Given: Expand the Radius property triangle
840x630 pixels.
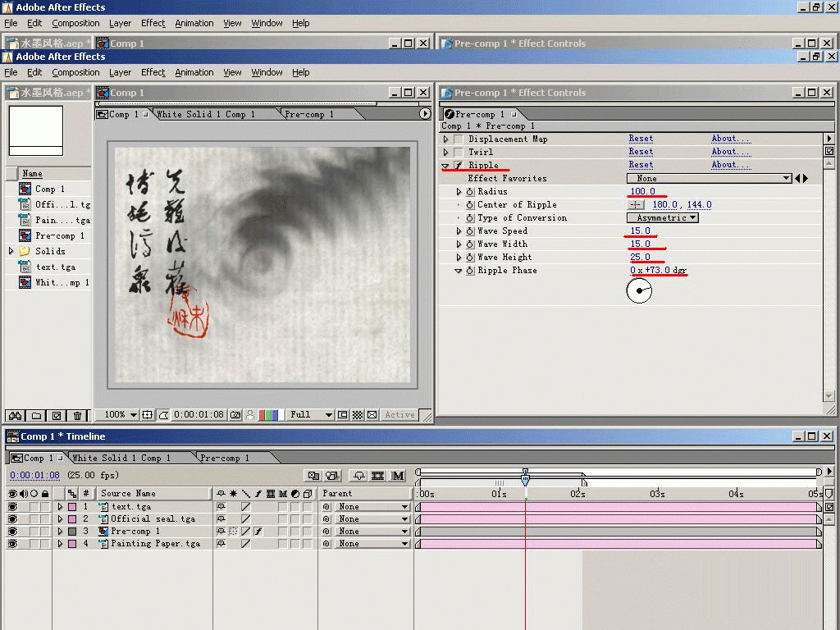Looking at the screenshot, I should pyautogui.click(x=459, y=191).
